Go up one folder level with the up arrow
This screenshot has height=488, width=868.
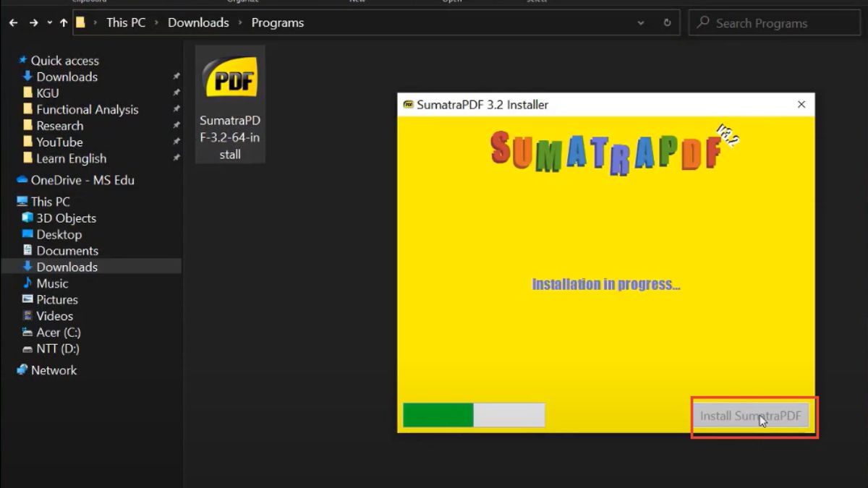(64, 23)
